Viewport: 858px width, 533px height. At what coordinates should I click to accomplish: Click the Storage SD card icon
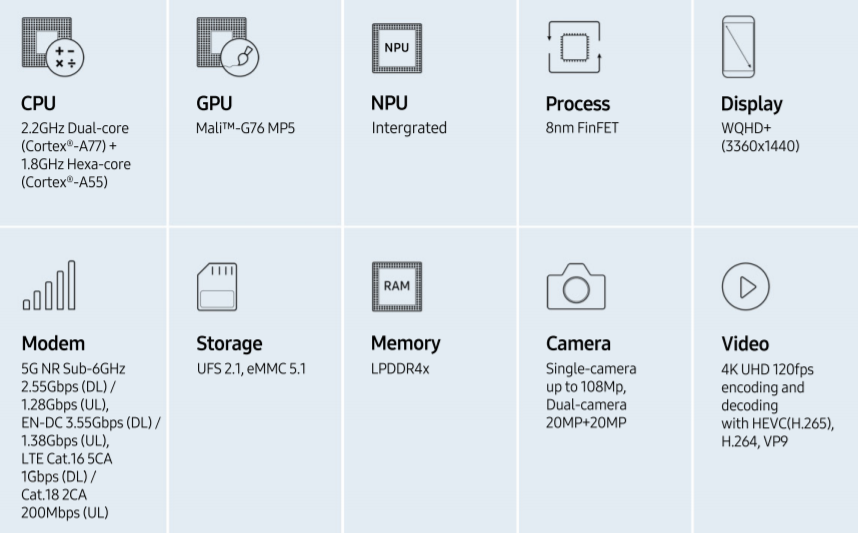click(217, 286)
